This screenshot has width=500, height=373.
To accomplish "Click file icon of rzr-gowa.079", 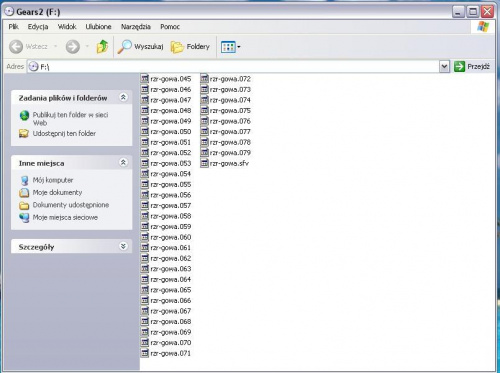I will coord(204,152).
